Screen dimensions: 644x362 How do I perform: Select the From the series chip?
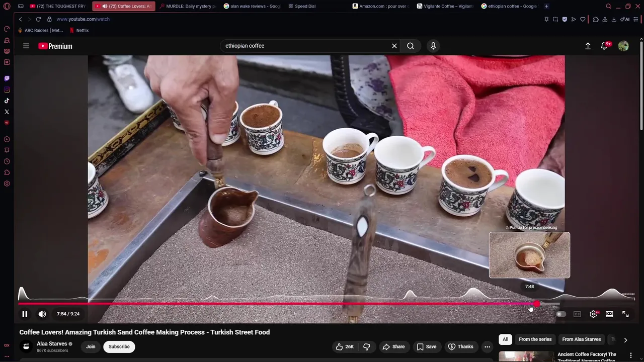click(535, 339)
